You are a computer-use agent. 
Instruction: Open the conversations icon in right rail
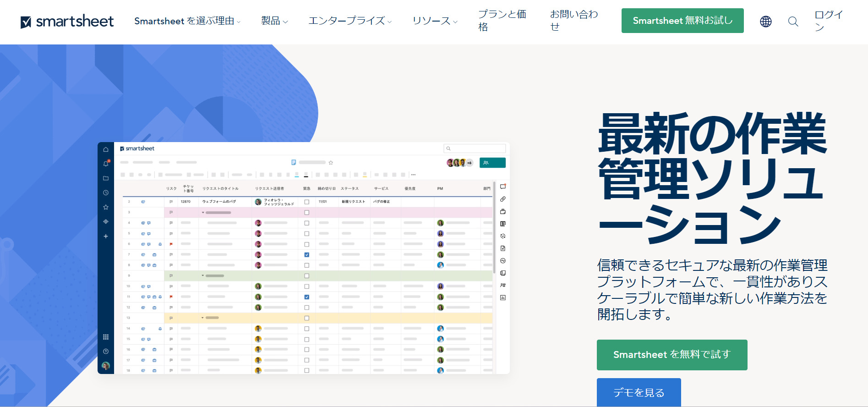503,187
